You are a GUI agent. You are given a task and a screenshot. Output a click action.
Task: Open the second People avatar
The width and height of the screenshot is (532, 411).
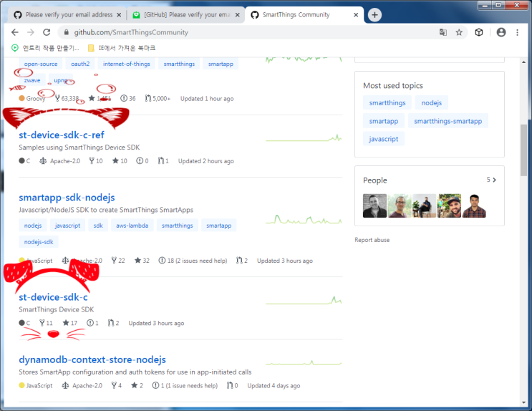coord(400,205)
